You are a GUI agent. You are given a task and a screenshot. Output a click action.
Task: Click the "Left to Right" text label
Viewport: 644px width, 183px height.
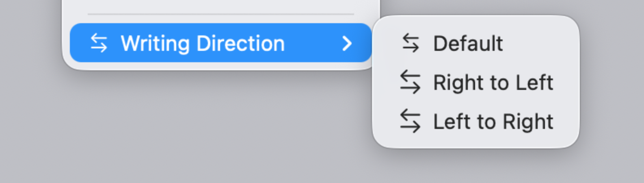click(x=493, y=122)
